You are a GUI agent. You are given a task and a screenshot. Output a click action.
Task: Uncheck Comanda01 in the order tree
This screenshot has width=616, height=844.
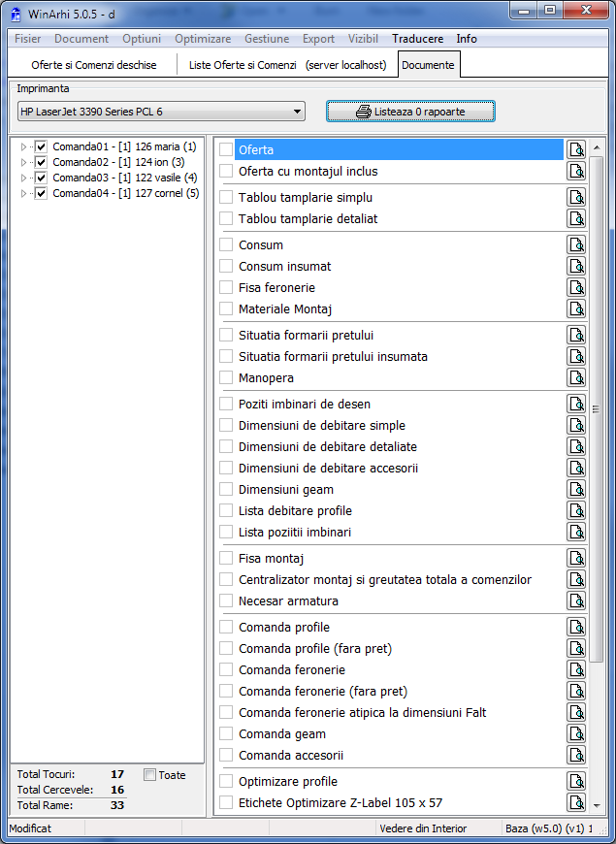pos(41,146)
